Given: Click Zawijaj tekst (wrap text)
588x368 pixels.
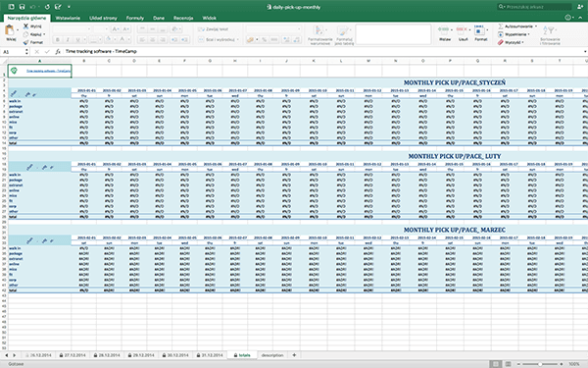Looking at the screenshot, I should click(x=213, y=28).
